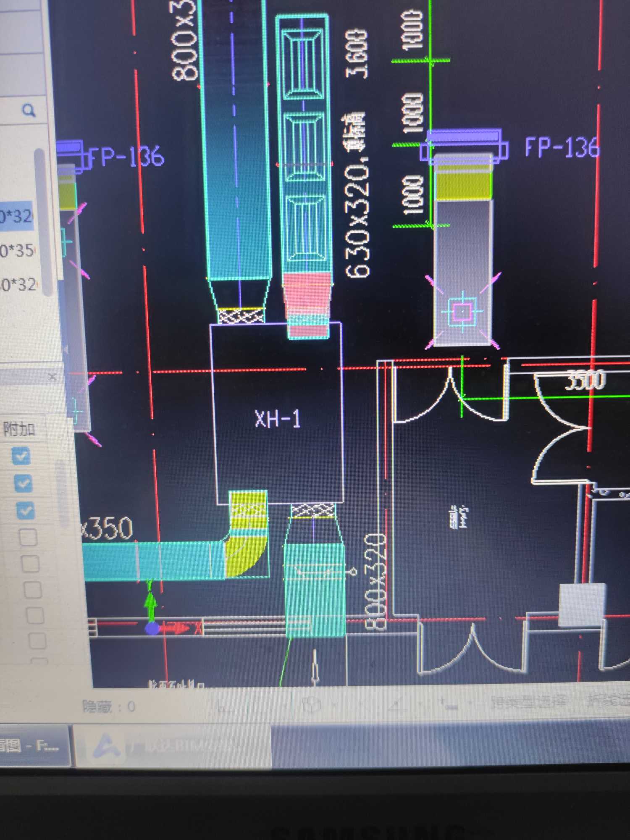Image resolution: width=630 pixels, height=840 pixels.
Task: Click the rectangle selection icon in bottom bar
Action: point(262,706)
